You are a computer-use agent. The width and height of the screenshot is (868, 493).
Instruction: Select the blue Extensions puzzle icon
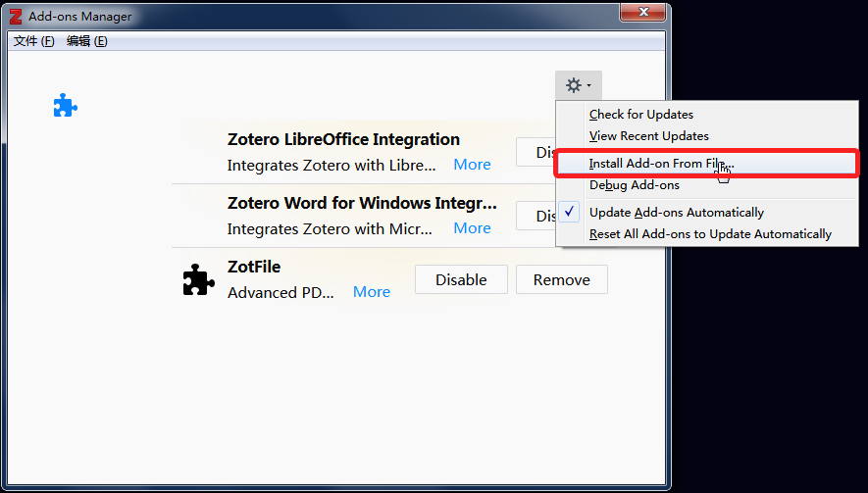65,106
